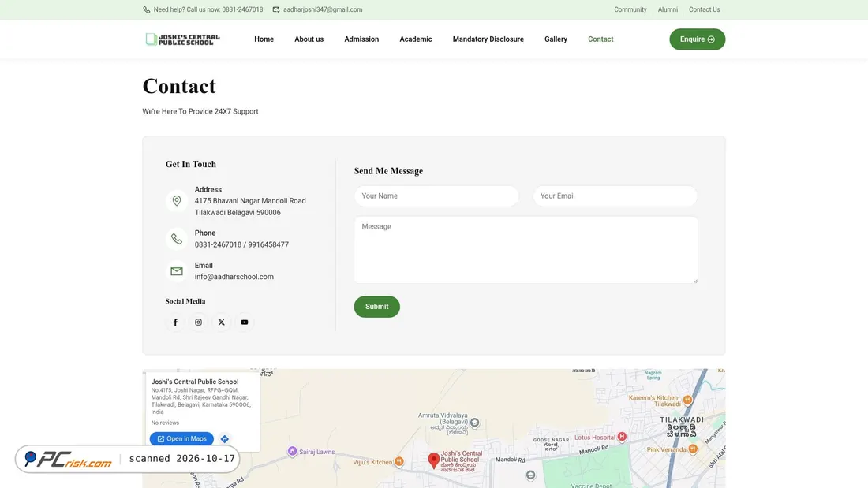Focus the Your Email field

[x=615, y=196]
